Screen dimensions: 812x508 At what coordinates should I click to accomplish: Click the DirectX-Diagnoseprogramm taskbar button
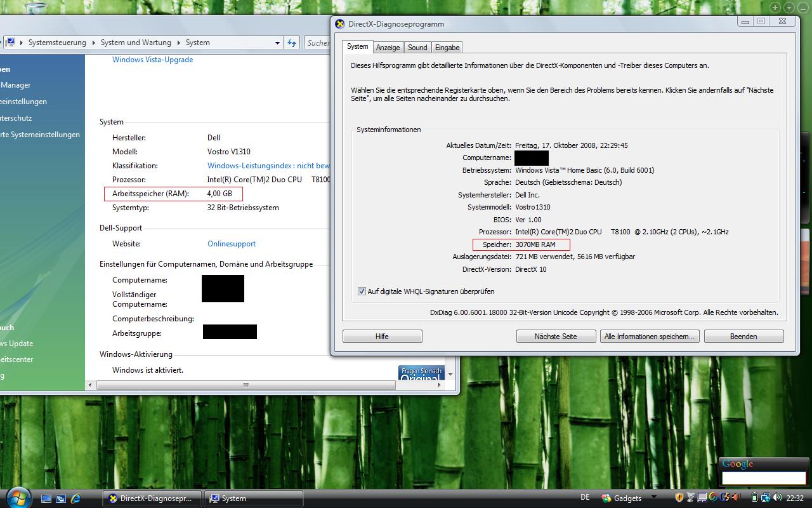click(152, 498)
